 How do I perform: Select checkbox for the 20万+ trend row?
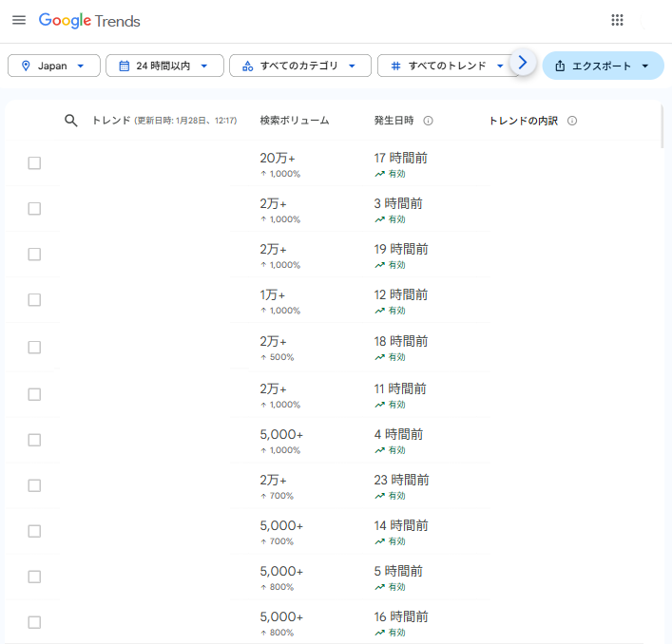coord(34,163)
